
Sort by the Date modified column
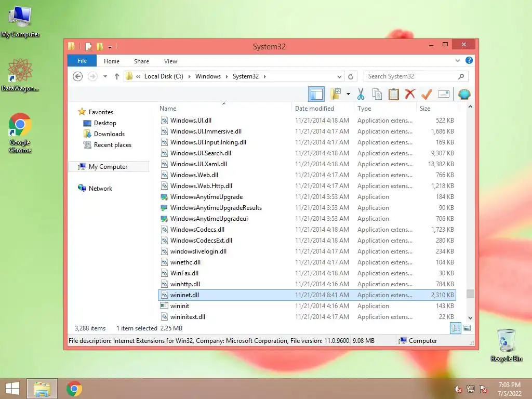322,109
